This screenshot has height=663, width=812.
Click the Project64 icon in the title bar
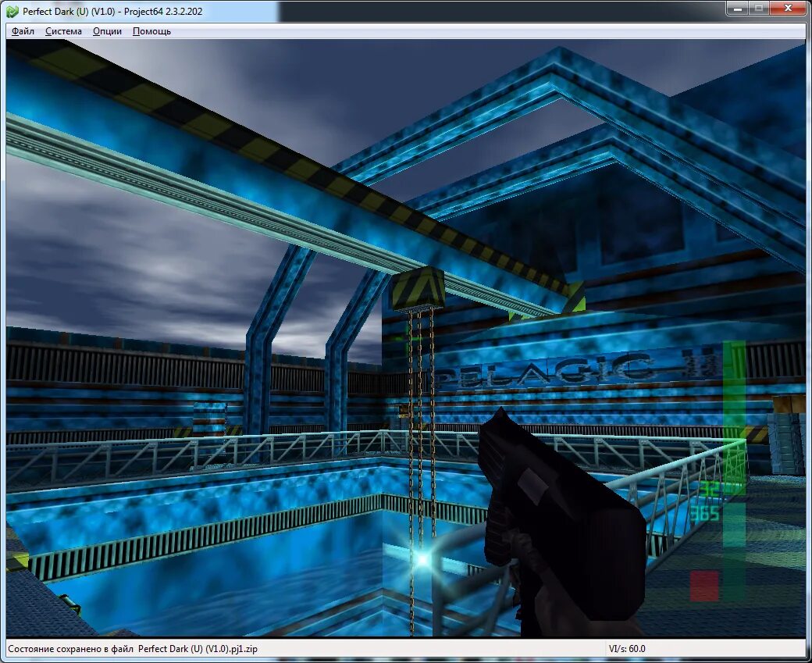(x=12, y=12)
